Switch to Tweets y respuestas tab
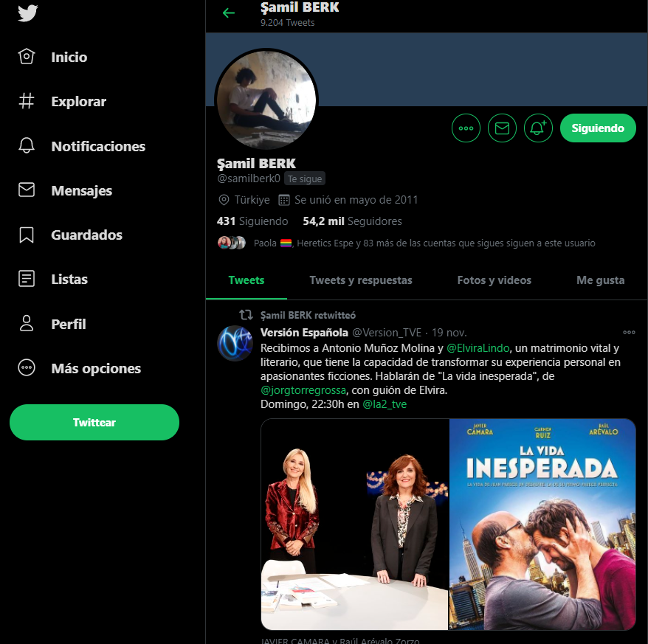Viewport: 648px width, 644px height. tap(361, 280)
